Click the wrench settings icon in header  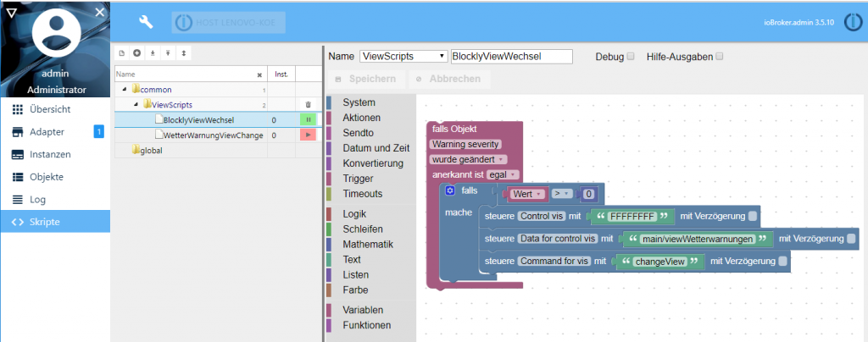tap(146, 22)
